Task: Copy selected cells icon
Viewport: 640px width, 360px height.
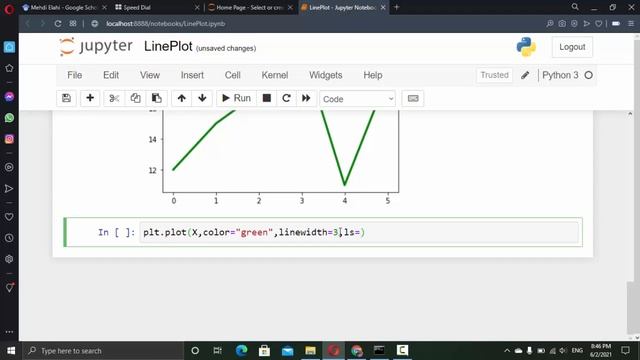Action: click(x=135, y=98)
